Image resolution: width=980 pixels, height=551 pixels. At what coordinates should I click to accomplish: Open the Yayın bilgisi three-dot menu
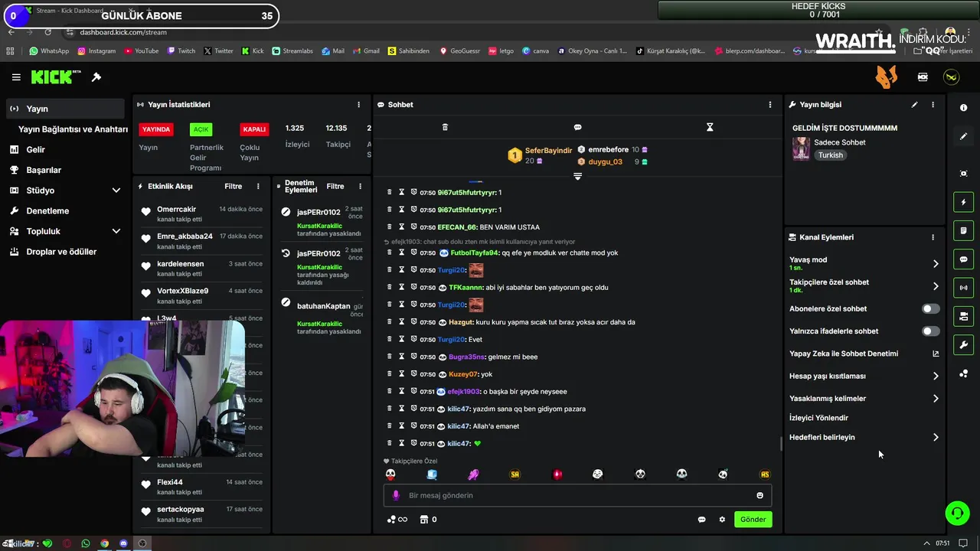[x=933, y=105]
